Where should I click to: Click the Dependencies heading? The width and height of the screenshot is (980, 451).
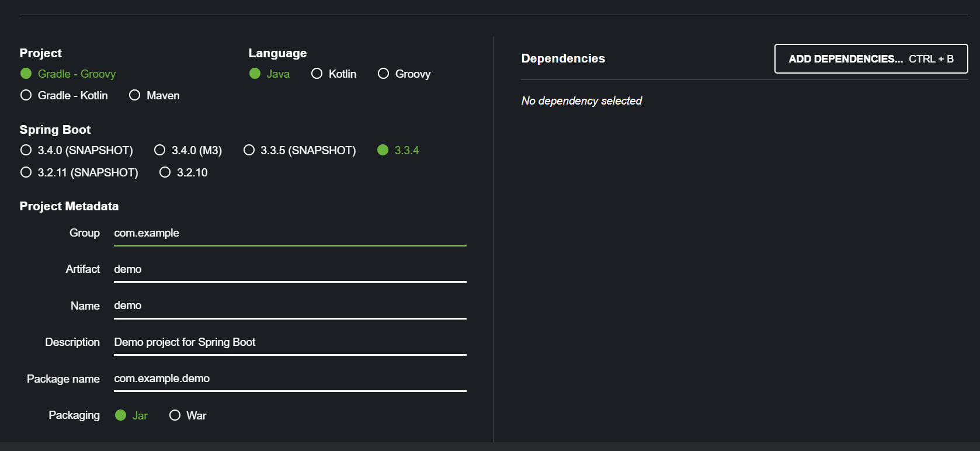click(x=563, y=58)
